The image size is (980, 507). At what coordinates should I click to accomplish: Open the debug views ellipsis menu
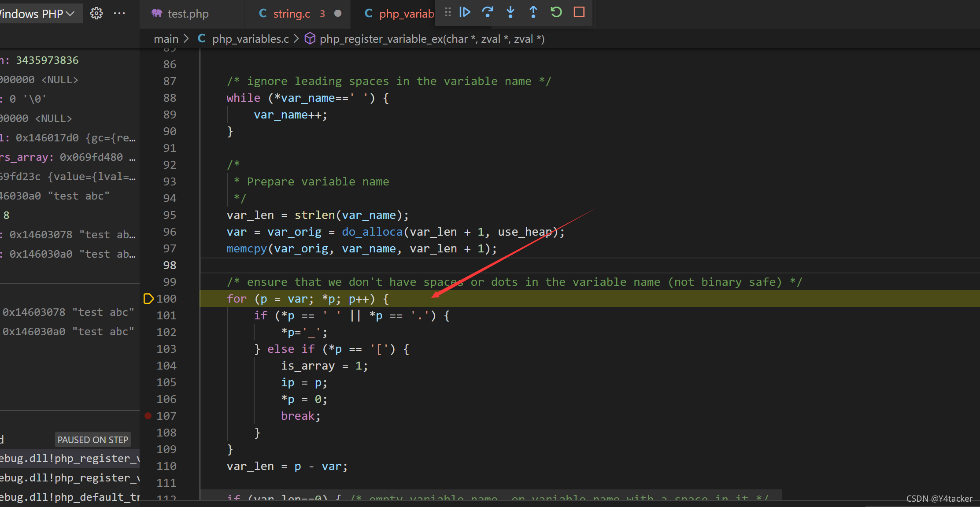point(119,14)
